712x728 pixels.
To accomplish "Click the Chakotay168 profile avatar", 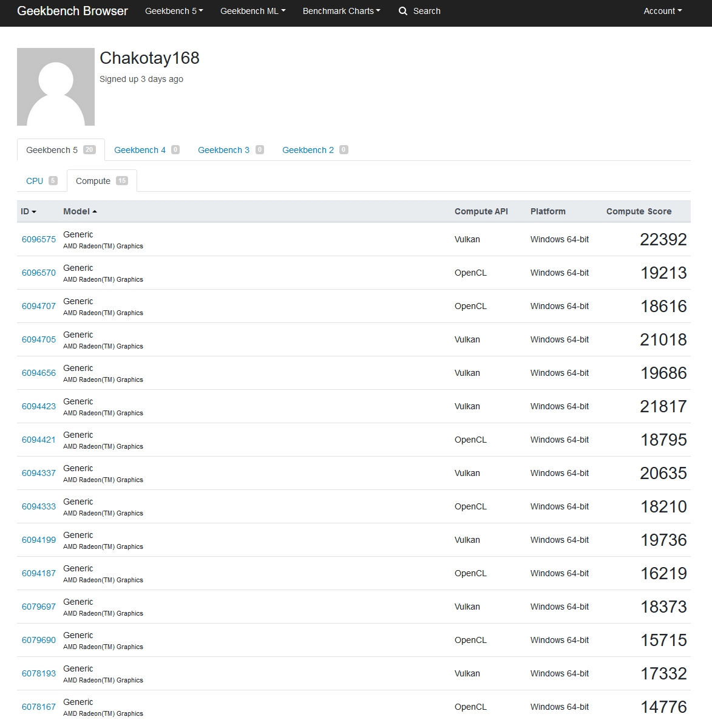I will click(x=56, y=87).
